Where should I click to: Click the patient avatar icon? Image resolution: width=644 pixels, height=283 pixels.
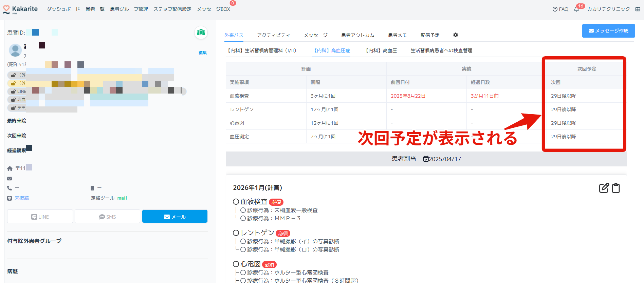click(15, 50)
